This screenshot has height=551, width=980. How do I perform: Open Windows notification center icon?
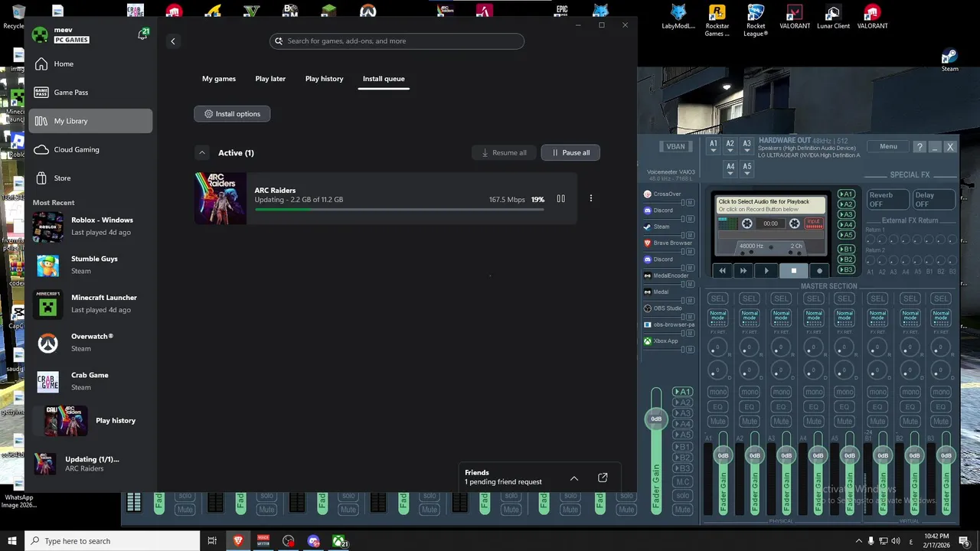964,541
